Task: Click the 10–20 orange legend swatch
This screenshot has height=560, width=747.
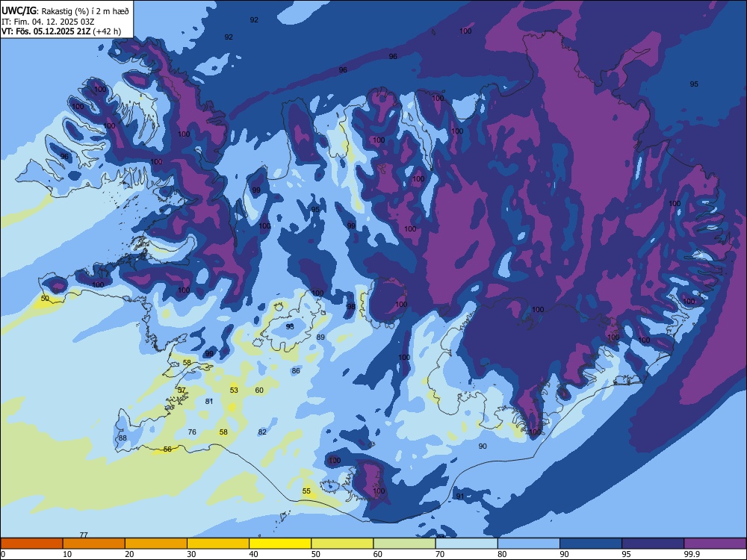Action: pyautogui.click(x=94, y=544)
